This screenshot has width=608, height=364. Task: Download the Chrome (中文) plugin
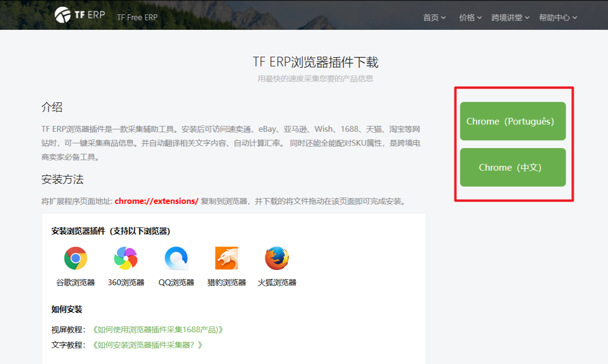(513, 167)
